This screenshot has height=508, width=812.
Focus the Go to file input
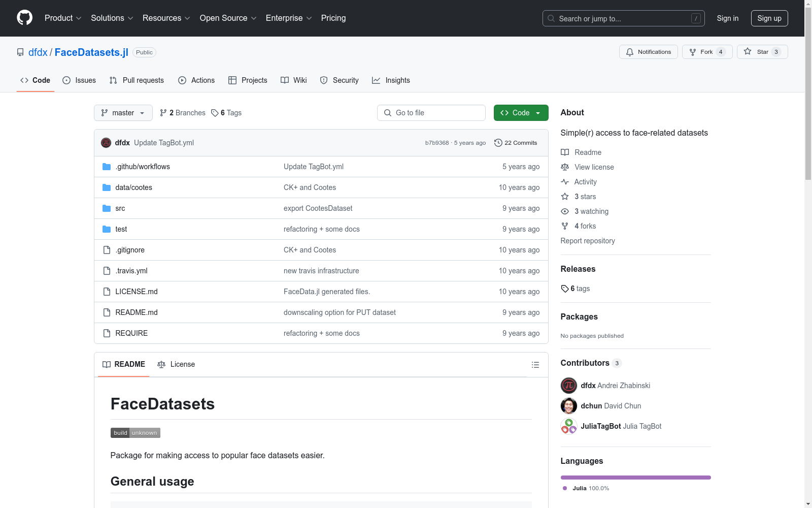tap(431, 113)
